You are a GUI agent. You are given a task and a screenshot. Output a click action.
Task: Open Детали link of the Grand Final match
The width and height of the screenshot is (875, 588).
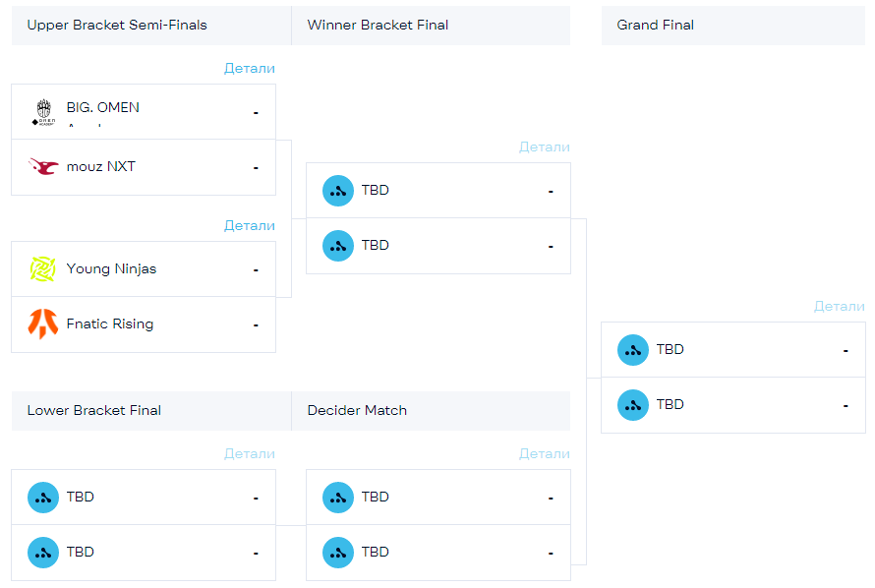840,306
